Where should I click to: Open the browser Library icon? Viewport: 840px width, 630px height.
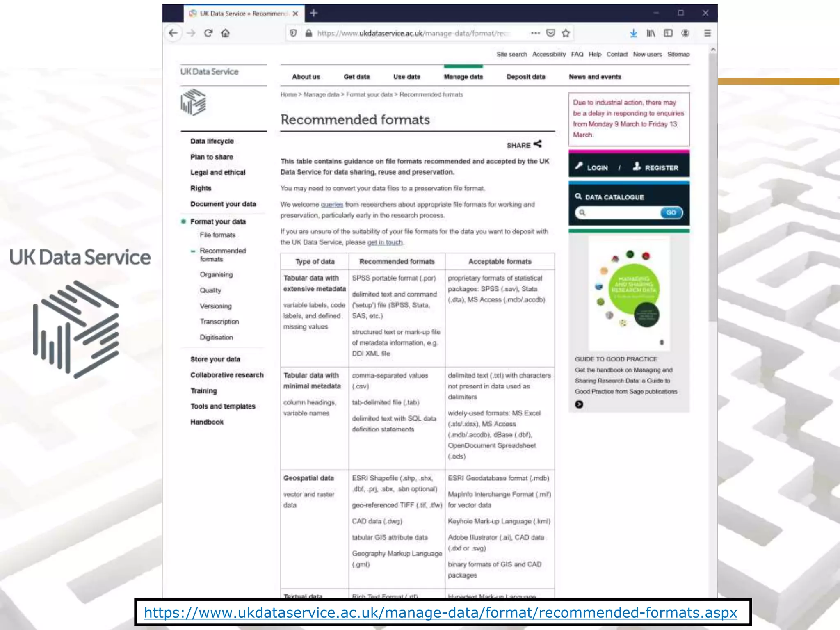[x=651, y=33]
